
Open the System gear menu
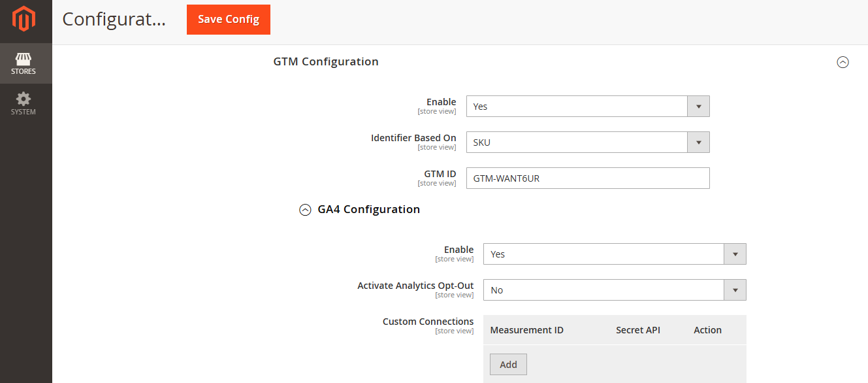click(24, 103)
